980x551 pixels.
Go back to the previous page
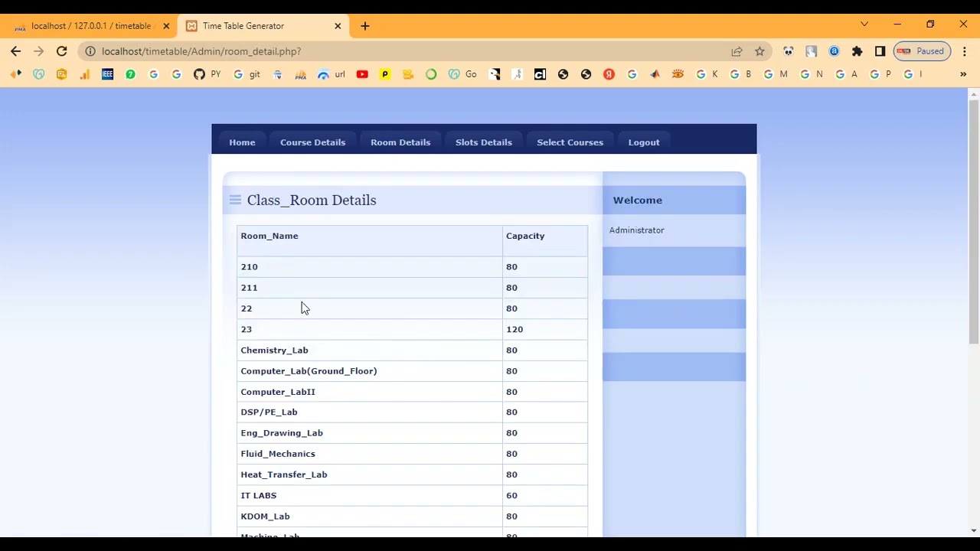16,51
